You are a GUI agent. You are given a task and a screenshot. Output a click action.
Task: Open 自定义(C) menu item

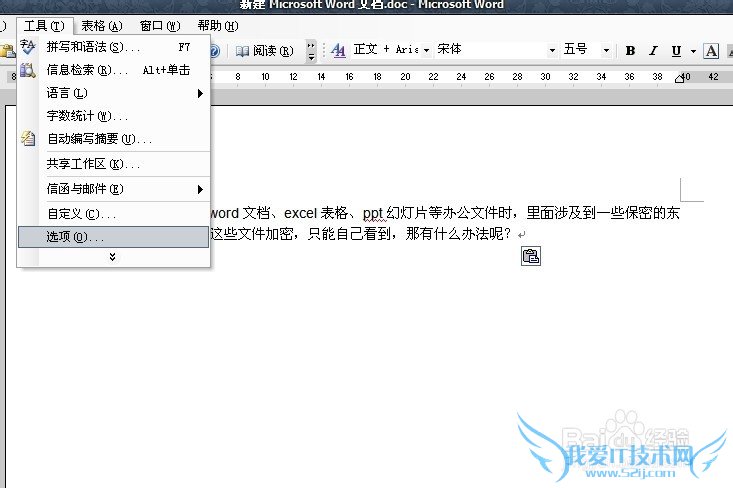(113, 214)
